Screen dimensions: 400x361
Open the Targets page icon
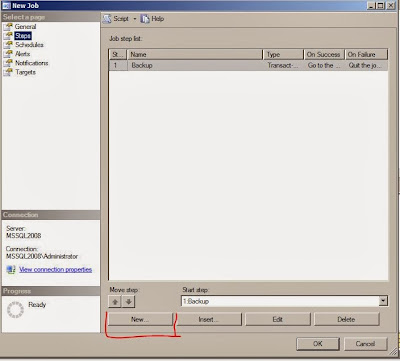pos(8,72)
